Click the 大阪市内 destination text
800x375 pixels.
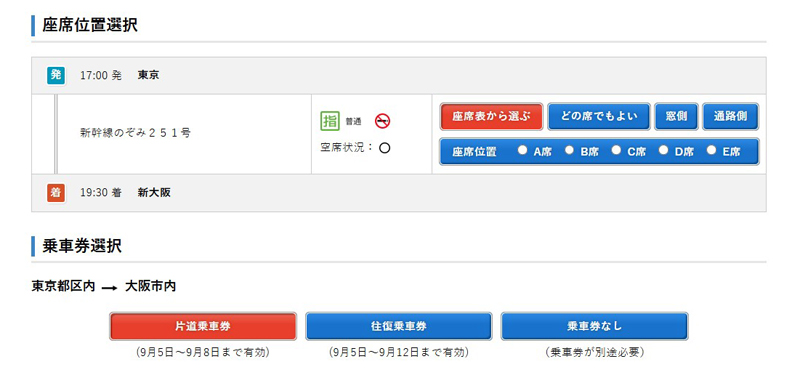point(151,287)
